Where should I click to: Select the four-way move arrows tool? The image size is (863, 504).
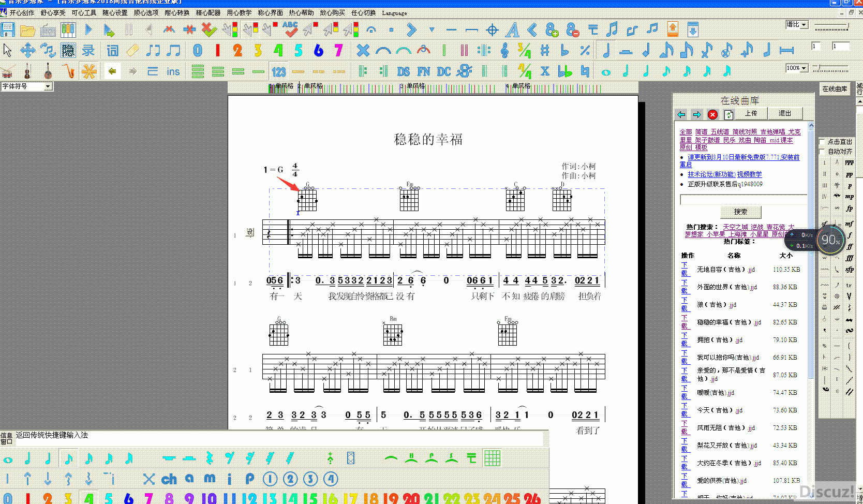coord(27,50)
